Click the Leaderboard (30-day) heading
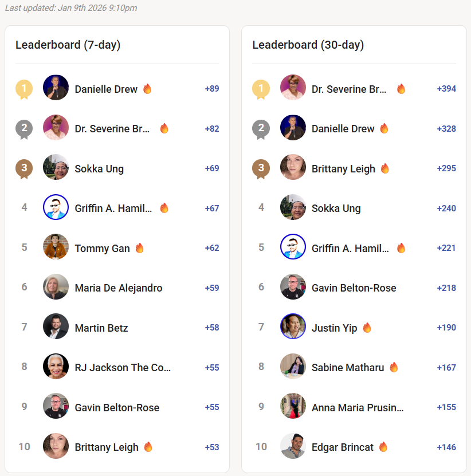This screenshot has height=476, width=471. (x=308, y=45)
